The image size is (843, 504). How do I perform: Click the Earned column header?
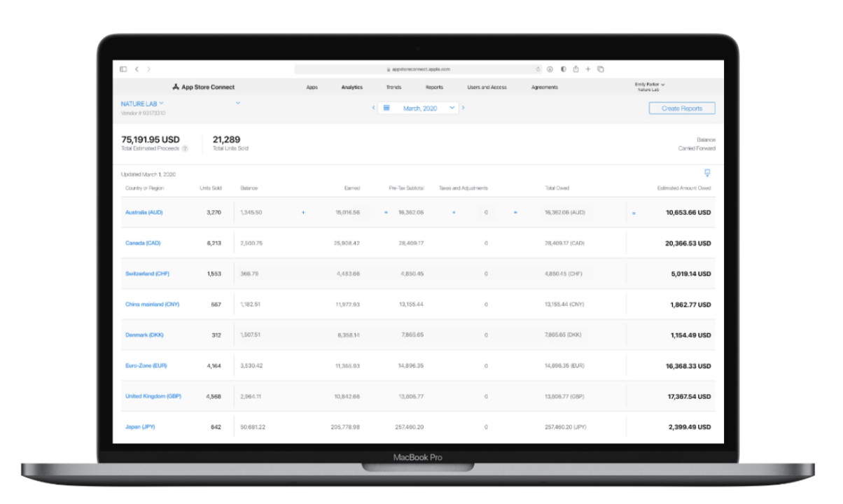coord(352,188)
